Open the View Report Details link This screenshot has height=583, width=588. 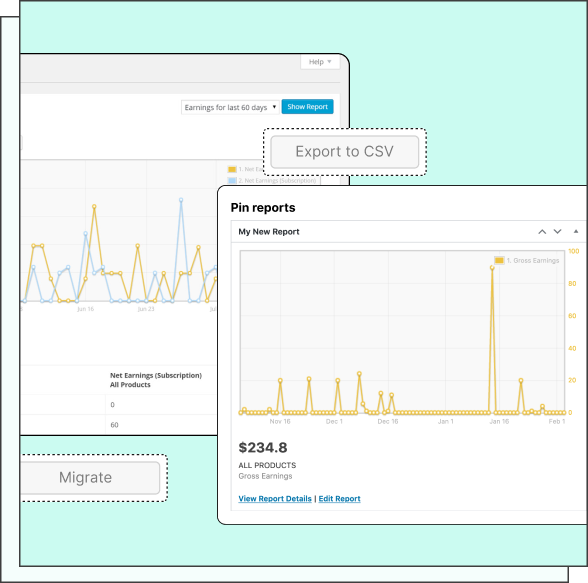click(x=275, y=499)
